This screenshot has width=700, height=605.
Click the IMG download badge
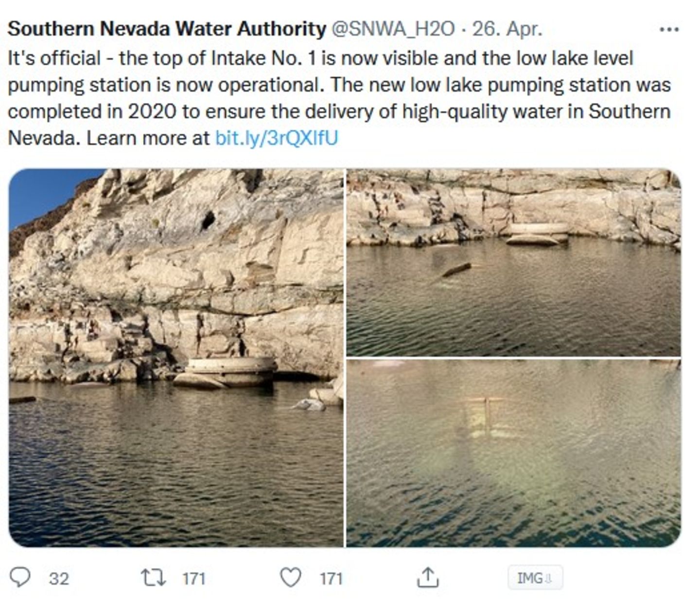(x=535, y=578)
